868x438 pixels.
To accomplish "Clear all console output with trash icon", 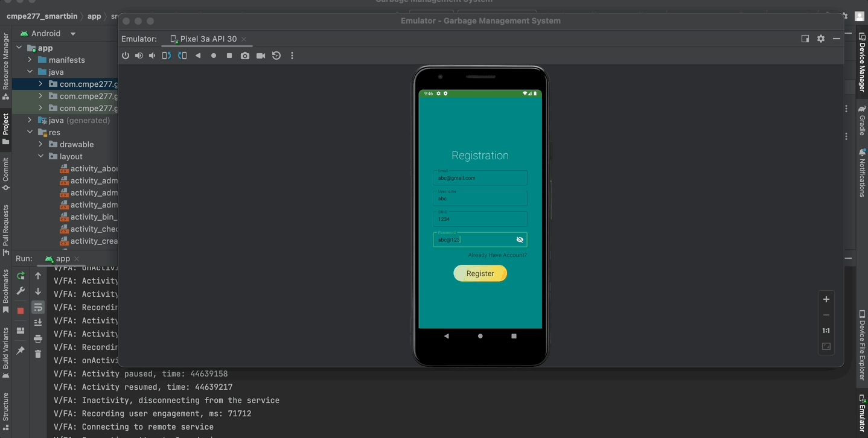I will pyautogui.click(x=38, y=354).
